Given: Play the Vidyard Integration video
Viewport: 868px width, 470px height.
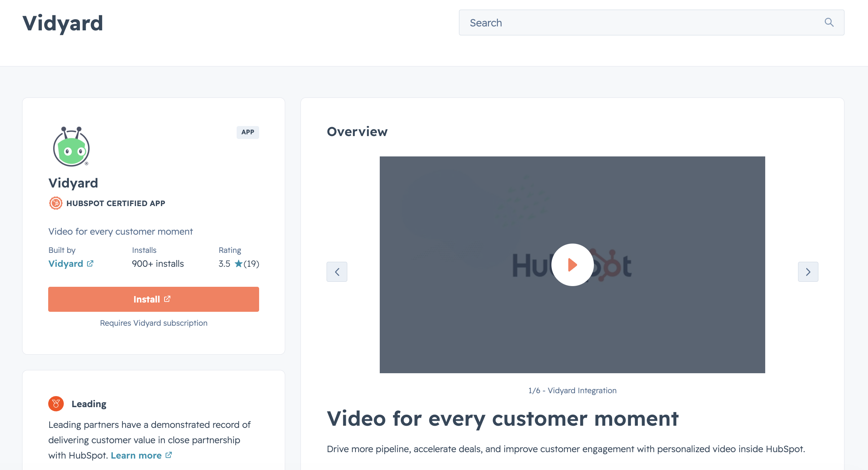Looking at the screenshot, I should (572, 265).
